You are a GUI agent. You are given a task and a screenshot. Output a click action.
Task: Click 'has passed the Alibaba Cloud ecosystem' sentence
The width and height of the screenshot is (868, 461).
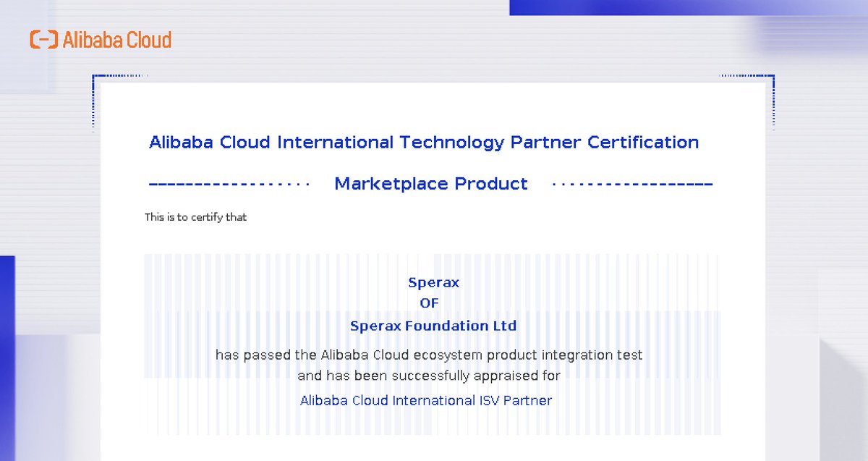[x=429, y=355]
